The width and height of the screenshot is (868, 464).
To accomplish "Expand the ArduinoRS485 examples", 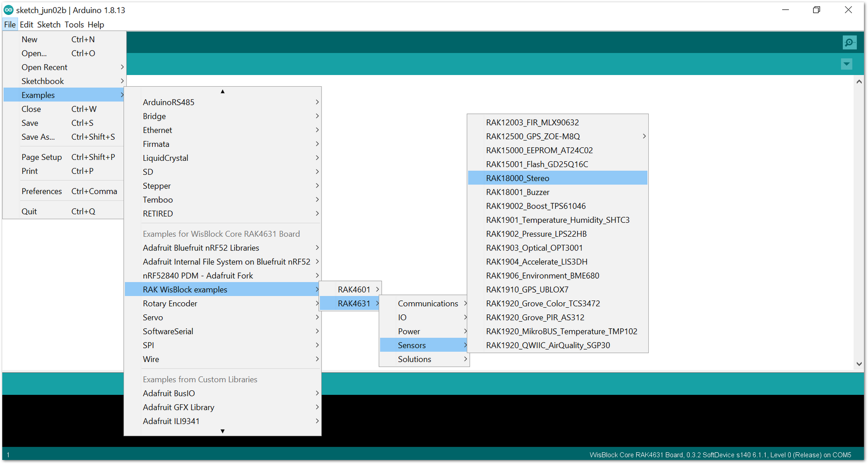I will (x=222, y=102).
